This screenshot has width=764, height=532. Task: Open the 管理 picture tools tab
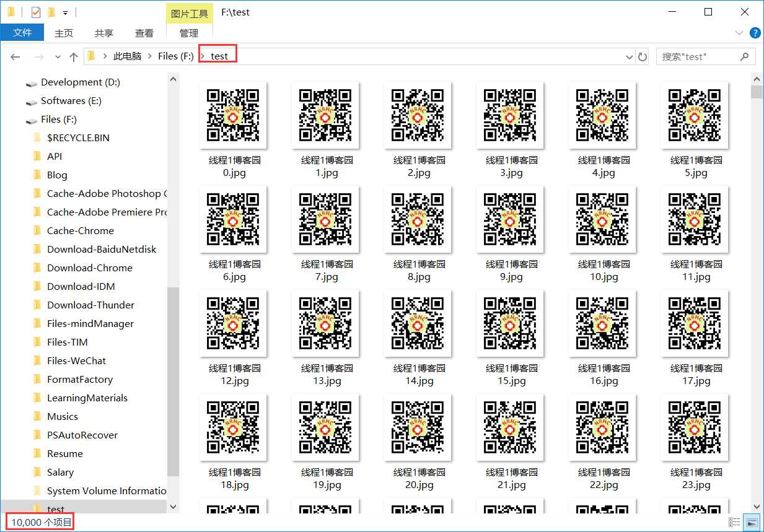[x=189, y=33]
